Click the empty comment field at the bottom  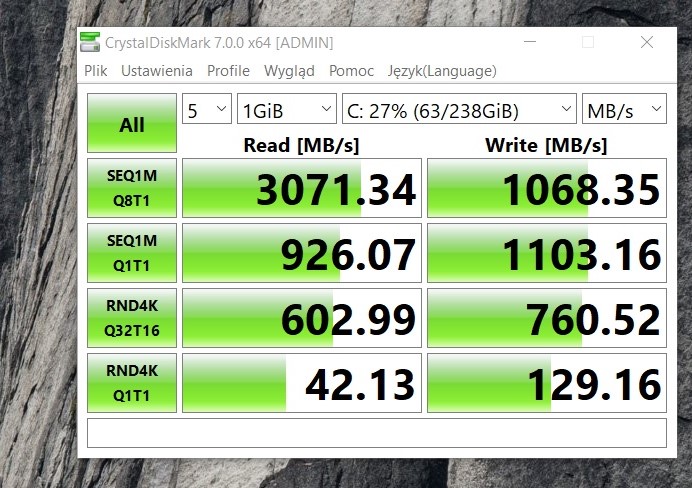click(x=377, y=433)
